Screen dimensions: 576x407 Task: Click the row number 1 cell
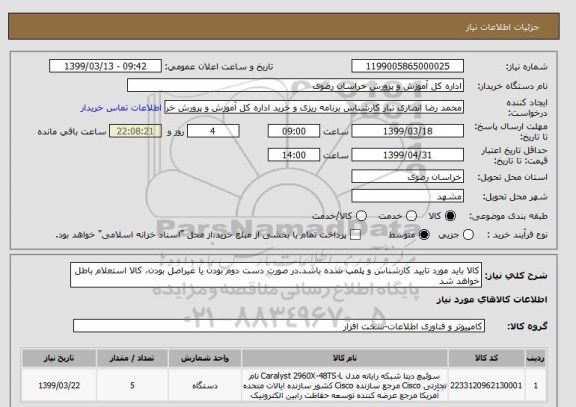(536, 385)
